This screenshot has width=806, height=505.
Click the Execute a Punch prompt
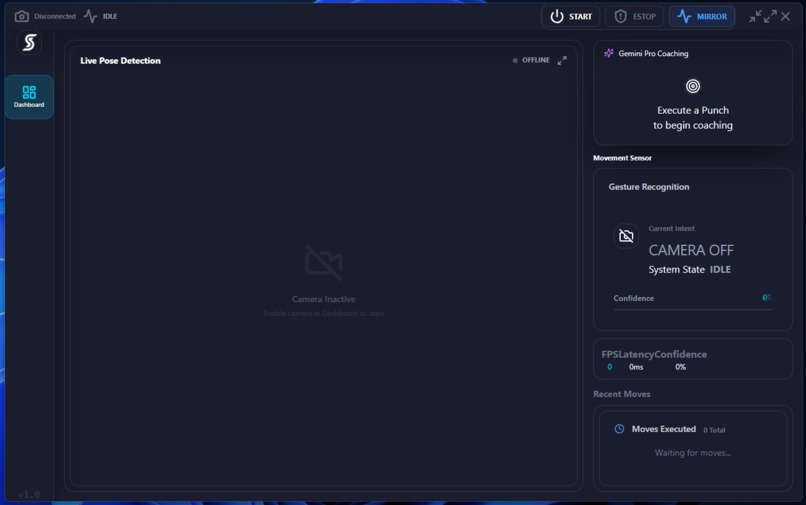[693, 118]
